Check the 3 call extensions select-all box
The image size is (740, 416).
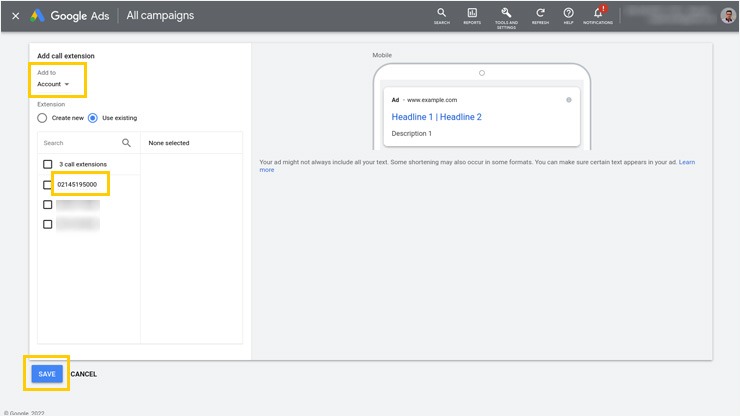(48, 164)
